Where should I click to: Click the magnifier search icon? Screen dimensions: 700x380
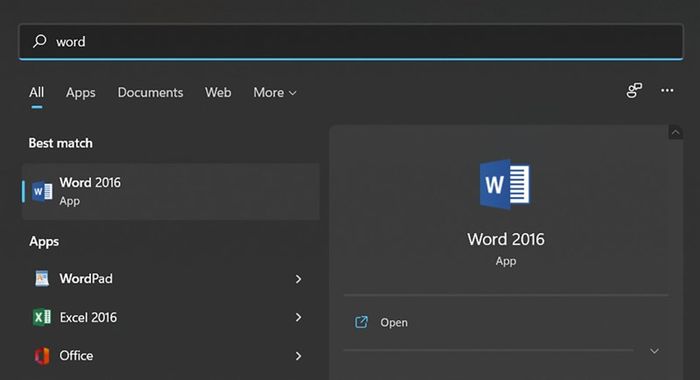[39, 41]
